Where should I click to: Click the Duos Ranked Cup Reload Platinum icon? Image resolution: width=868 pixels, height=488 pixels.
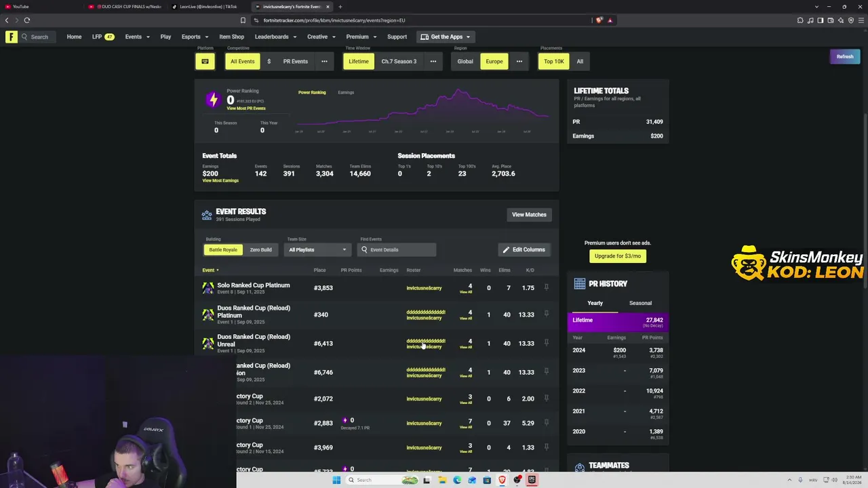(x=208, y=314)
